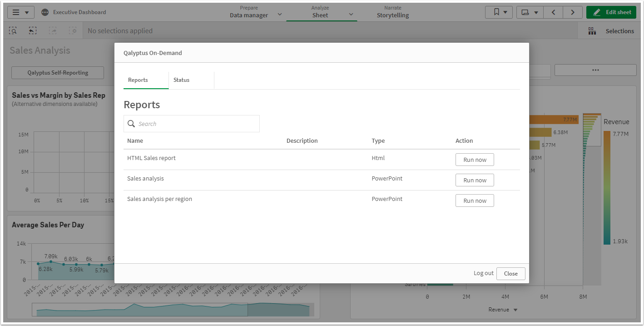
Task: Go to the next sheet arrow
Action: click(573, 12)
